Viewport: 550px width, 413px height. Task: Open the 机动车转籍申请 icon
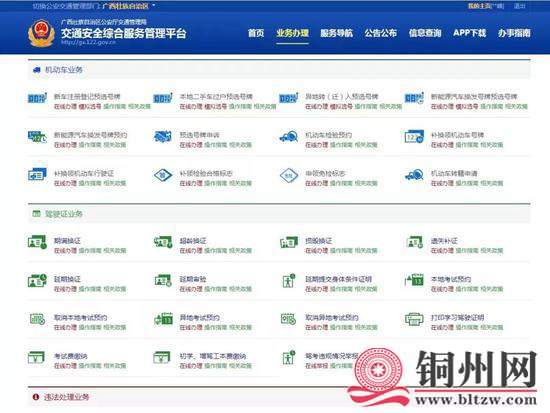tap(414, 175)
